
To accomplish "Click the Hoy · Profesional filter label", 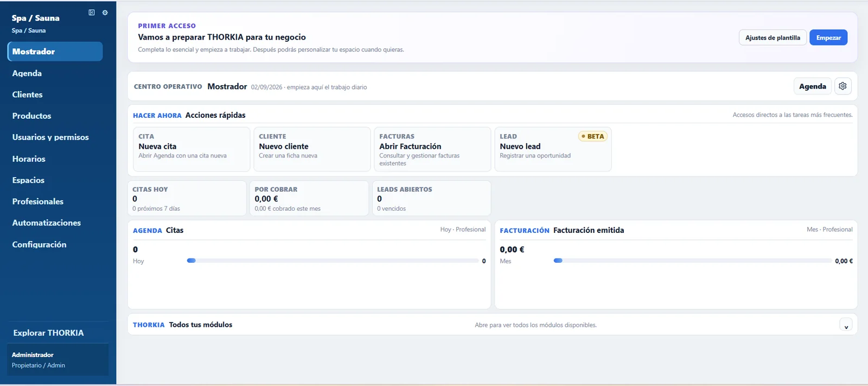I will pos(463,230).
